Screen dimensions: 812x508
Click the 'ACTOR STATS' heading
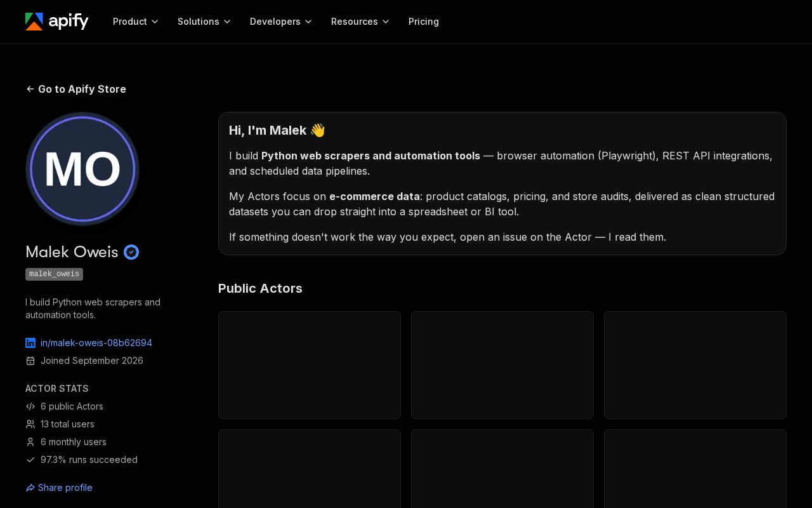57,389
